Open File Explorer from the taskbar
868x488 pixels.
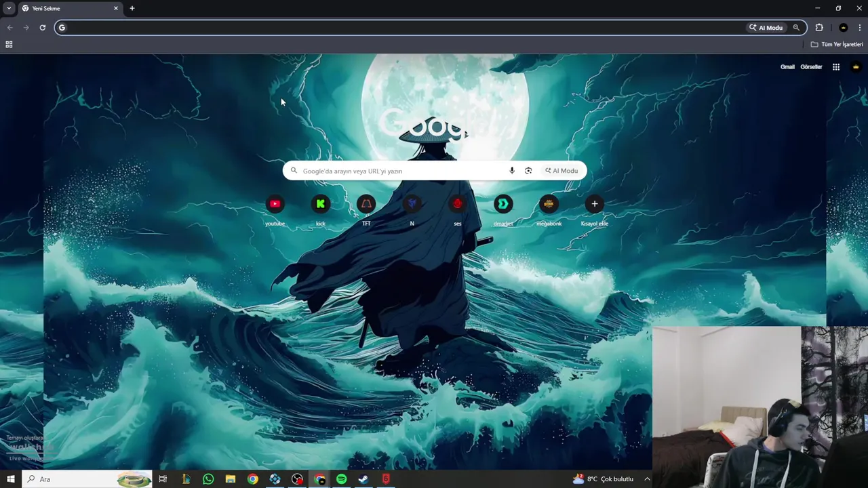point(231,479)
